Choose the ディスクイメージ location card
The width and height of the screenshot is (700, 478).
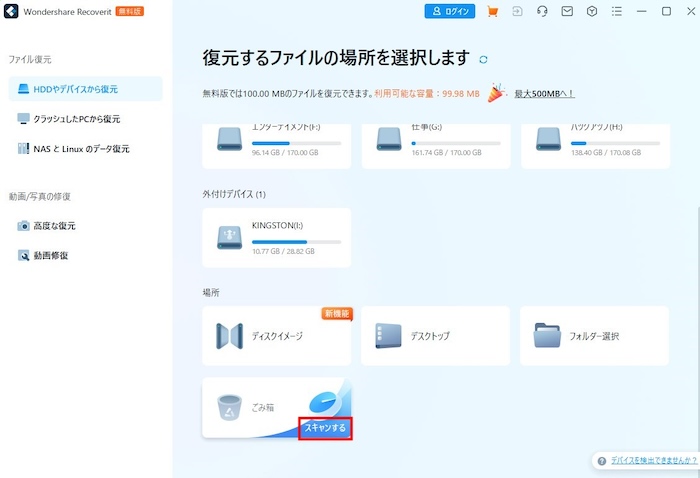[276, 336]
